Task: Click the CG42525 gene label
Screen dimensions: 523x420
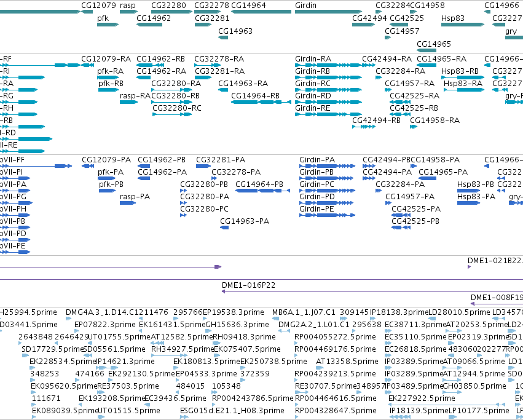Action: pos(407,18)
